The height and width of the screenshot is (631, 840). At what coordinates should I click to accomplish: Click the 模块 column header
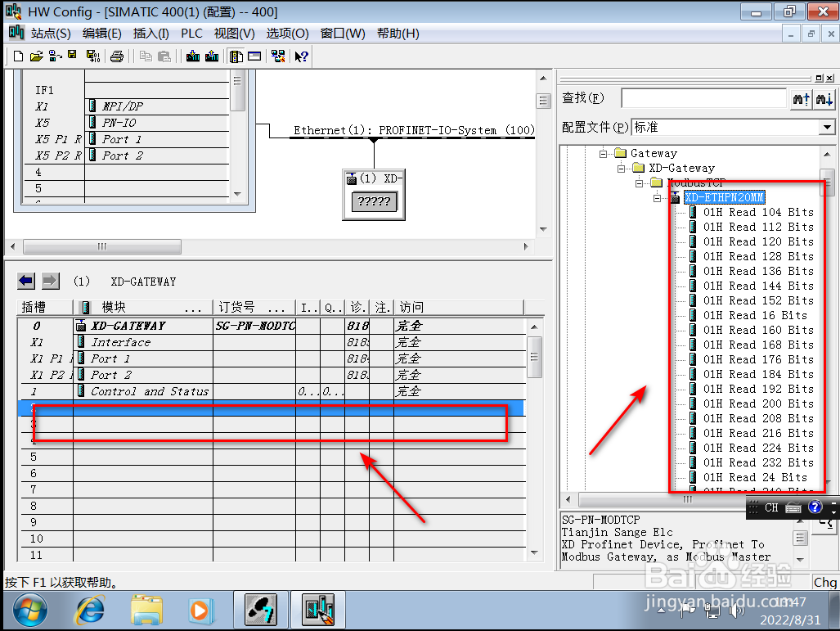(142, 307)
